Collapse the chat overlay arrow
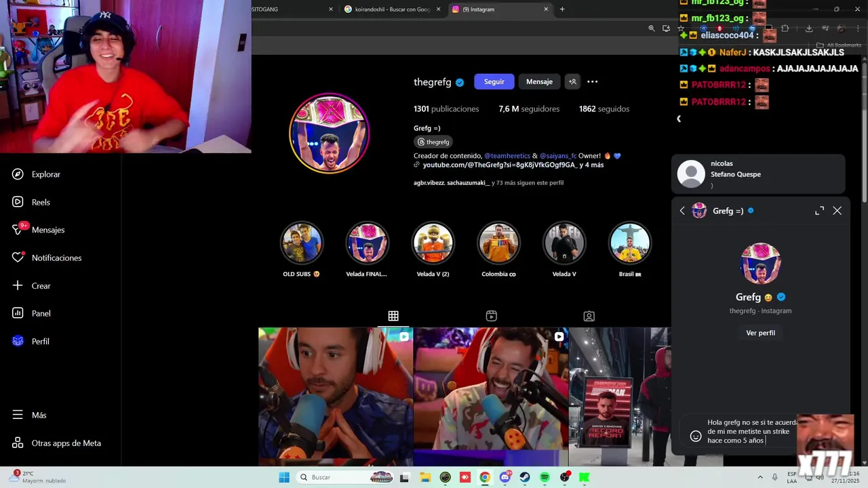Screen dimensions: 868x488 [679, 119]
